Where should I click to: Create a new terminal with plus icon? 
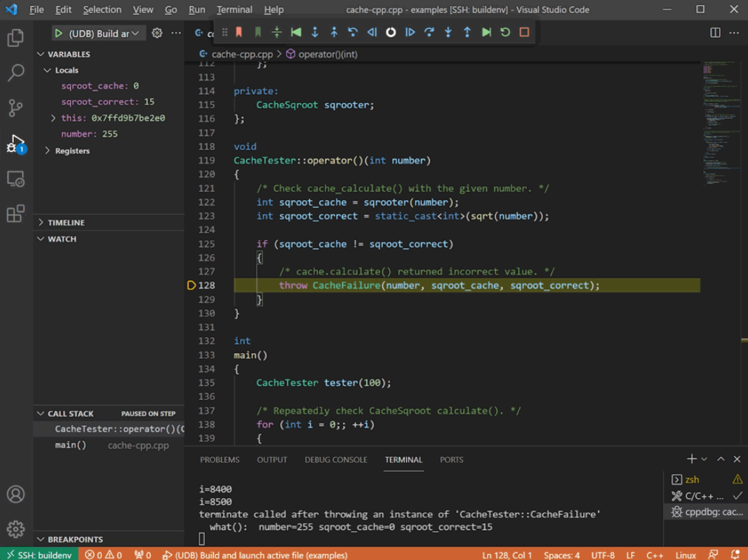pyautogui.click(x=692, y=459)
